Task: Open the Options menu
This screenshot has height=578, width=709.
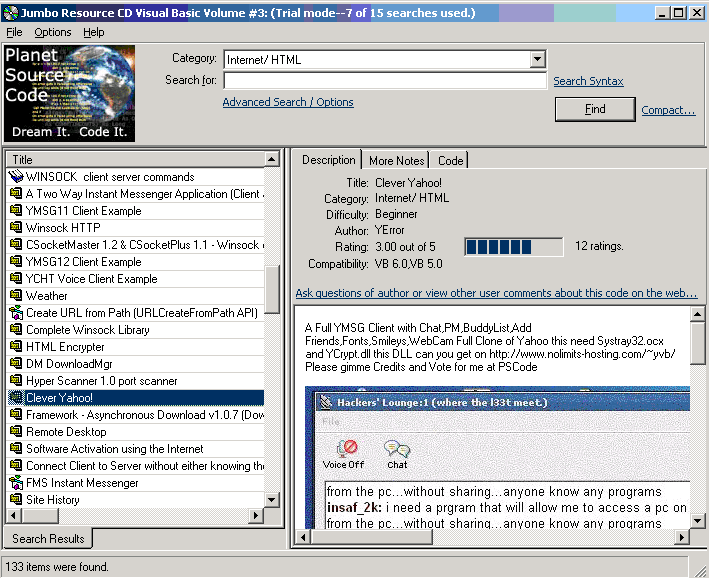Action: [x=53, y=32]
